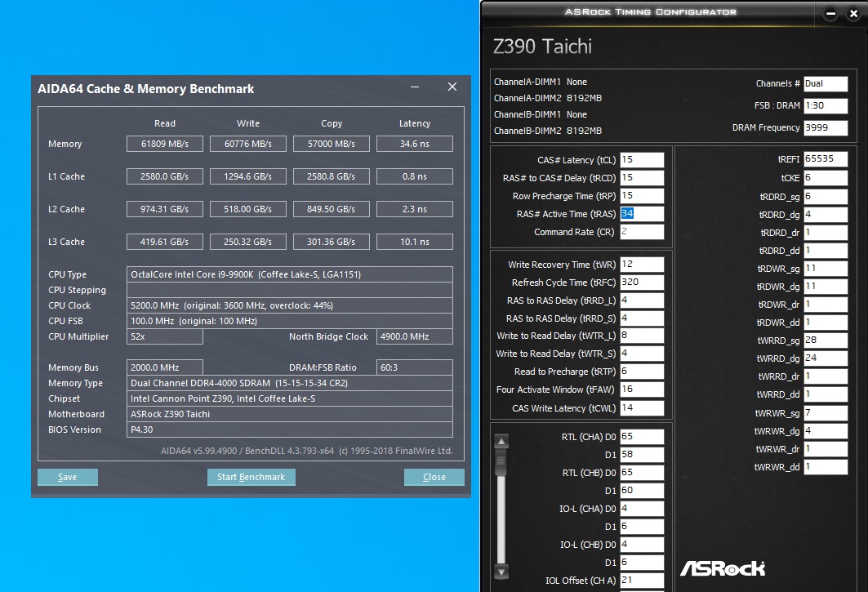
Task: Click the tRDRD_sg value field
Action: tap(826, 197)
